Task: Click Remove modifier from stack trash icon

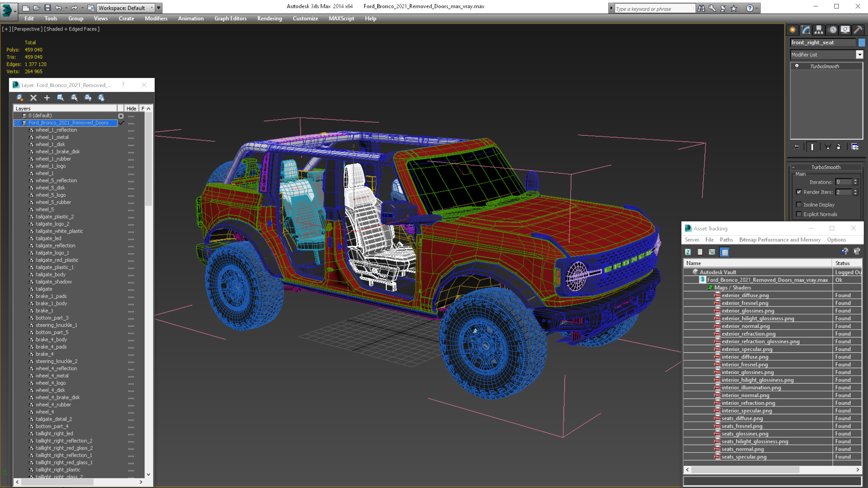Action: 839,147
